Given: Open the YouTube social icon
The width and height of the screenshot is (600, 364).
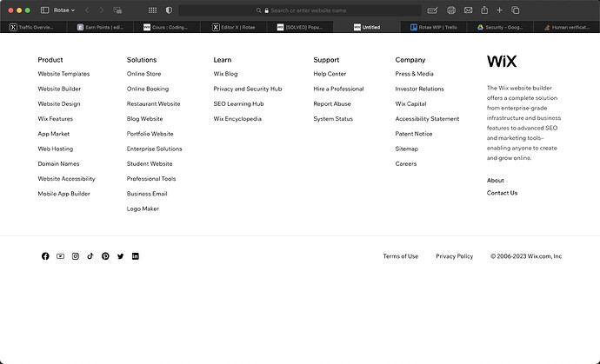Looking at the screenshot, I should coord(60,256).
